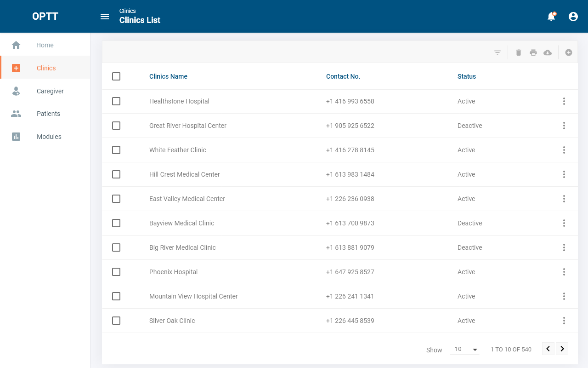This screenshot has width=588, height=368.
Task: Go to Patients in the sidebar
Action: pos(48,114)
